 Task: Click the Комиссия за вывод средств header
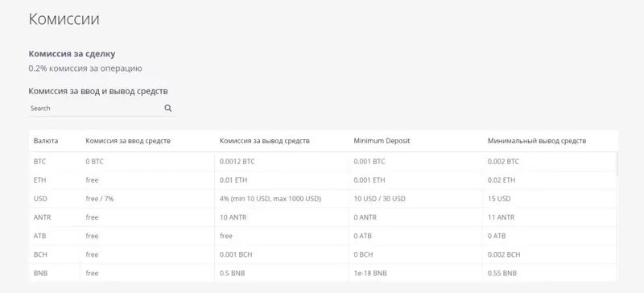[265, 141]
